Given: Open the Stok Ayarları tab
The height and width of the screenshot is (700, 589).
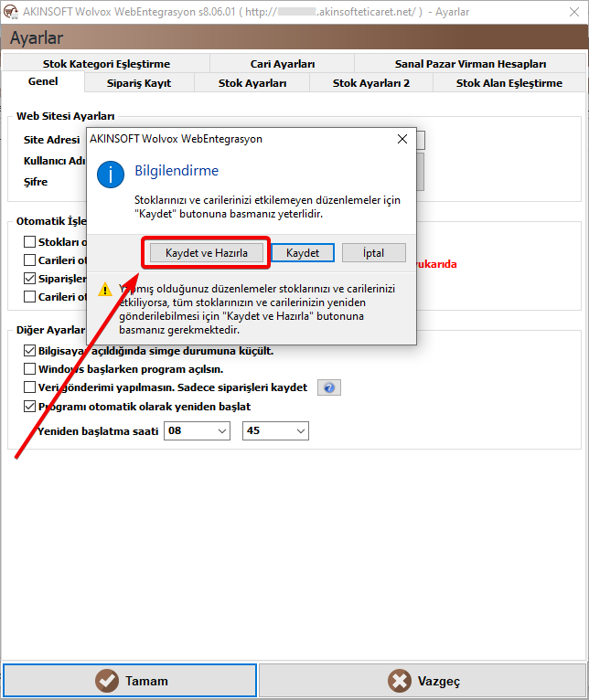Looking at the screenshot, I should [252, 83].
